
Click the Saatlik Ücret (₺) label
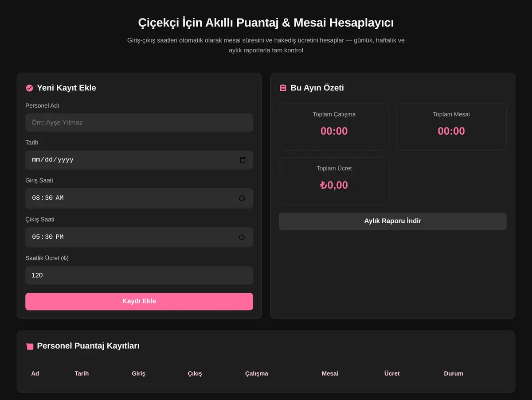[47, 258]
